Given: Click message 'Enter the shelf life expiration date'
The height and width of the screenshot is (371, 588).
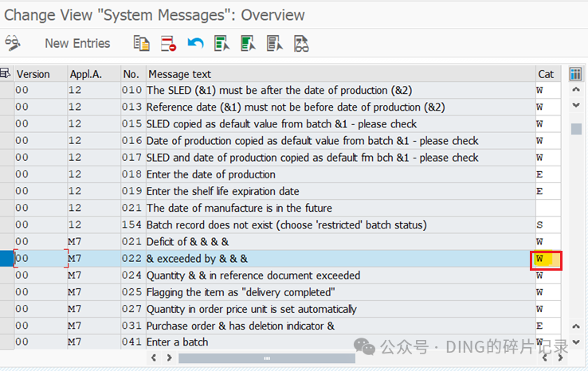Looking at the screenshot, I should [x=223, y=192].
